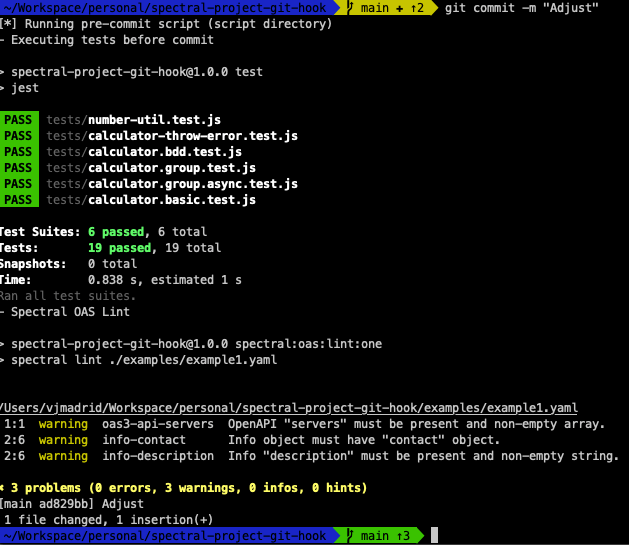Click PASS badge for calculator.group.async.test.js

[18, 184]
